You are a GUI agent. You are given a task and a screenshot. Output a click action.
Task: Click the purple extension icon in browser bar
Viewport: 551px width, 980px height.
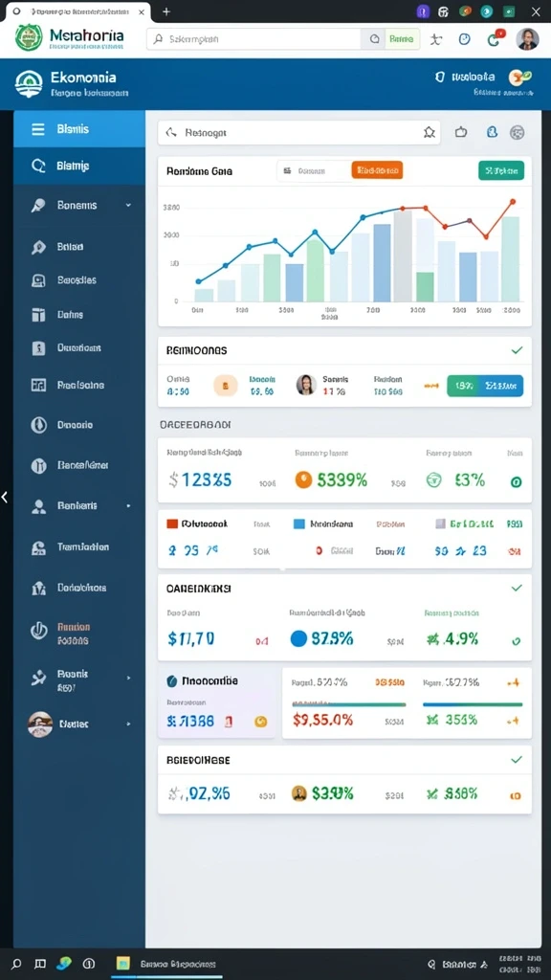423,11
